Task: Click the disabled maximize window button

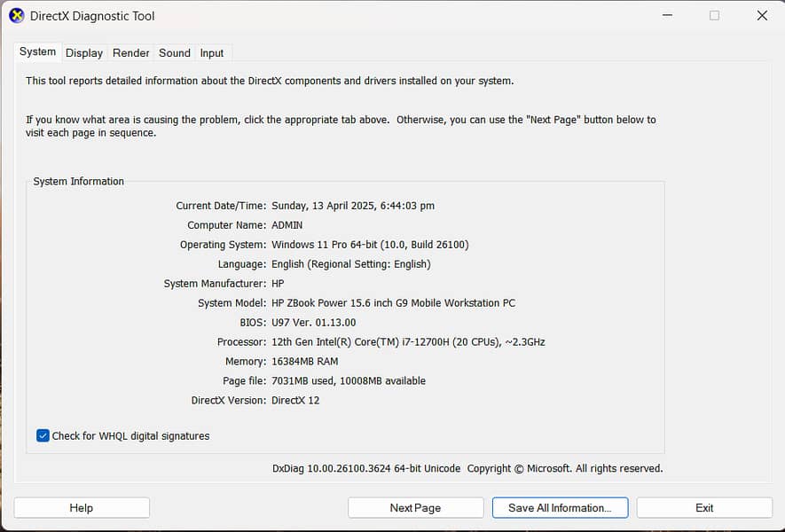Action: (x=714, y=15)
